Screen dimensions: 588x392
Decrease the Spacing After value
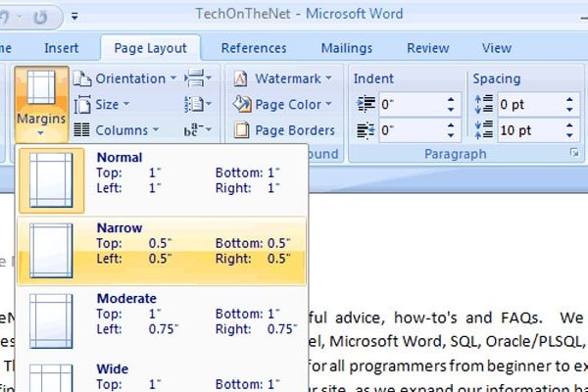point(569,135)
